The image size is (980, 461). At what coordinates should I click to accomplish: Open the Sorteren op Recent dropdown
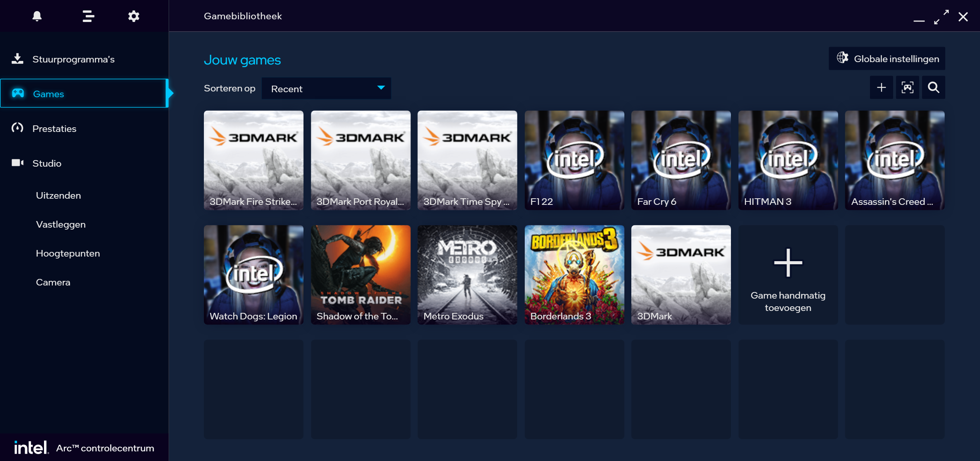pos(326,88)
